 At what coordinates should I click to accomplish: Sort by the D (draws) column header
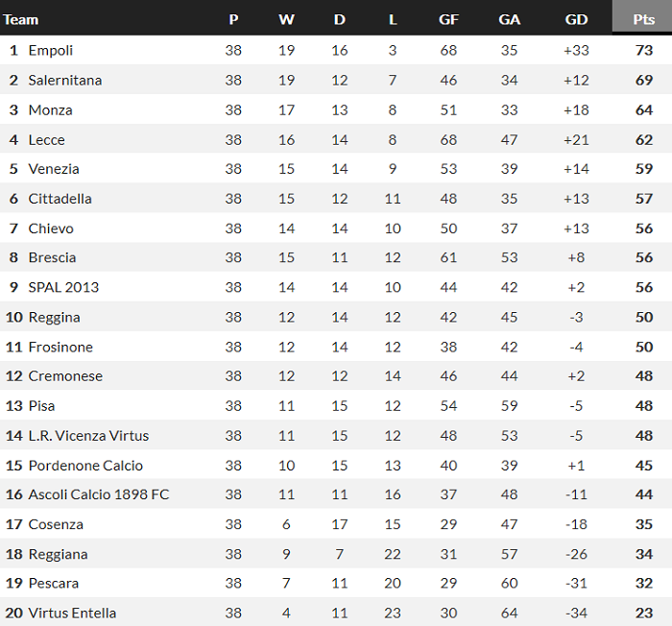click(x=340, y=19)
